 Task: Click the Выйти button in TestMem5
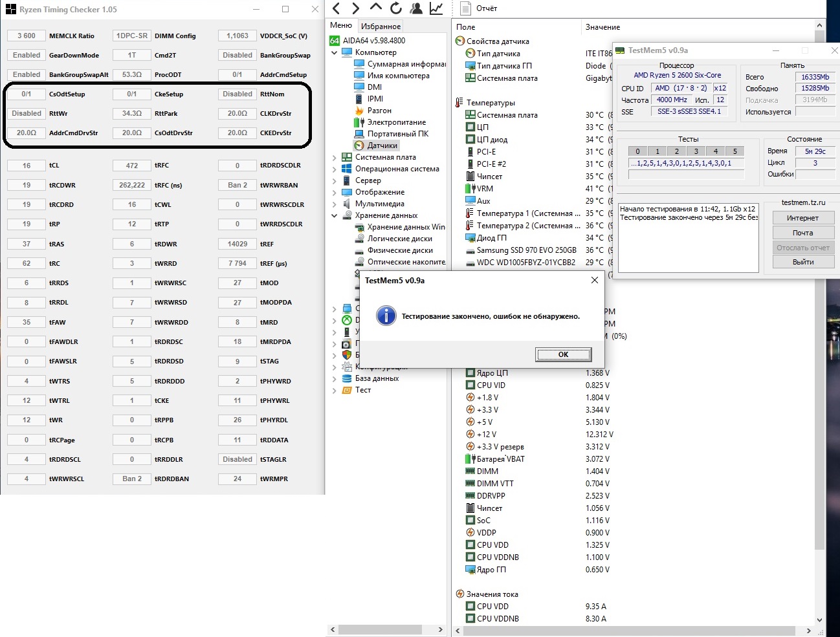pyautogui.click(x=803, y=262)
